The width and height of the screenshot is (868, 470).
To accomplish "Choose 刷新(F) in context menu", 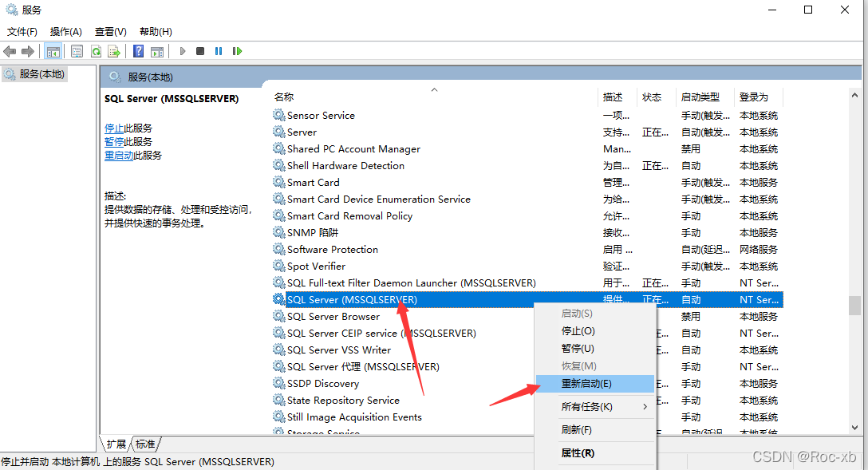I will point(595,429).
